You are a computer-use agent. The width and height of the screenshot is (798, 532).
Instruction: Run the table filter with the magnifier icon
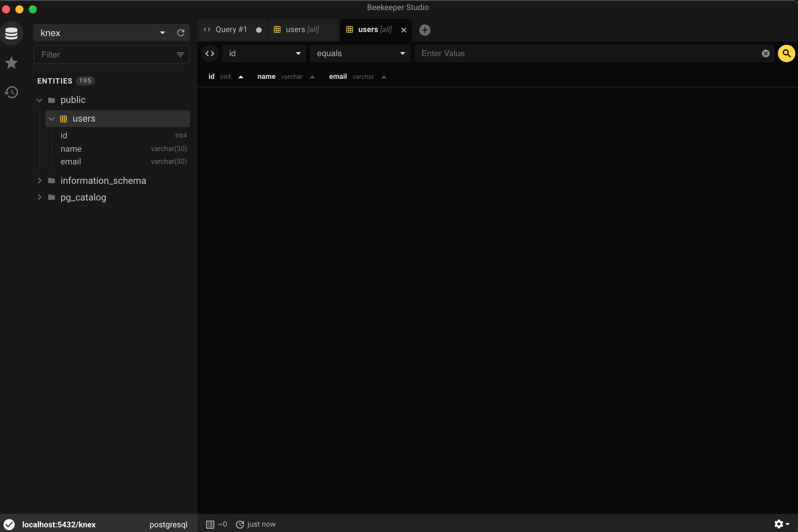click(786, 53)
